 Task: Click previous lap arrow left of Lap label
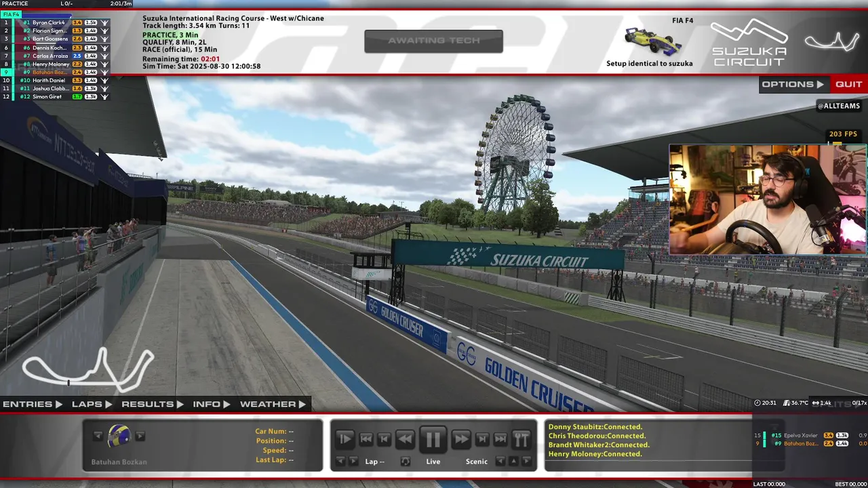tap(341, 461)
